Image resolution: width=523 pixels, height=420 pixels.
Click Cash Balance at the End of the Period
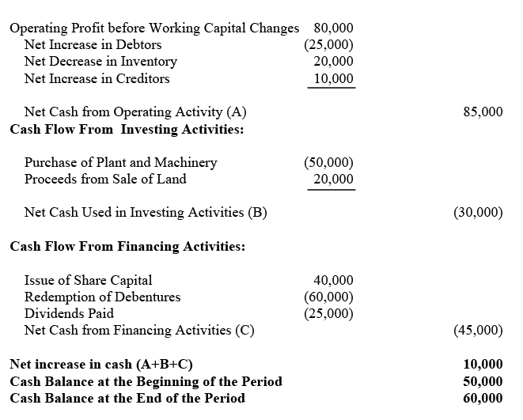coord(127,398)
